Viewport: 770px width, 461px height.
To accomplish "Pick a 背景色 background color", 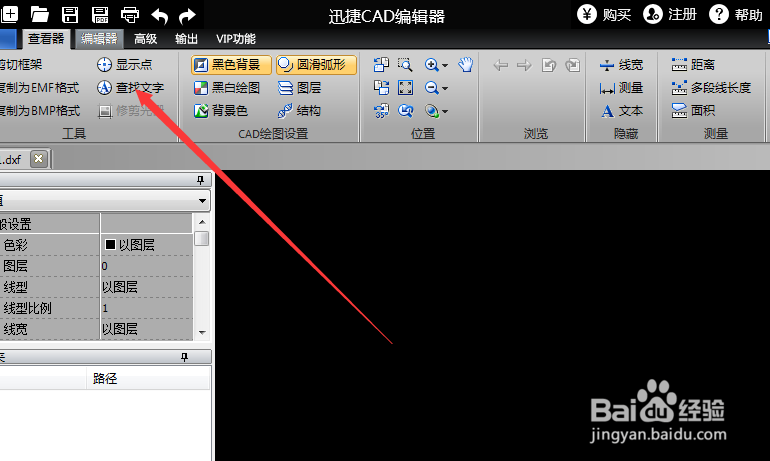I will point(221,110).
